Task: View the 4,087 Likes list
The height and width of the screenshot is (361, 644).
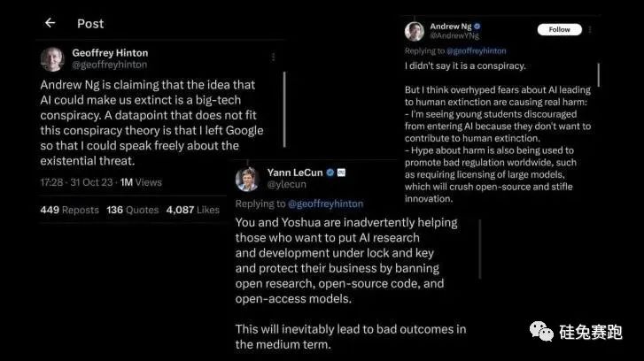Action: pos(191,210)
